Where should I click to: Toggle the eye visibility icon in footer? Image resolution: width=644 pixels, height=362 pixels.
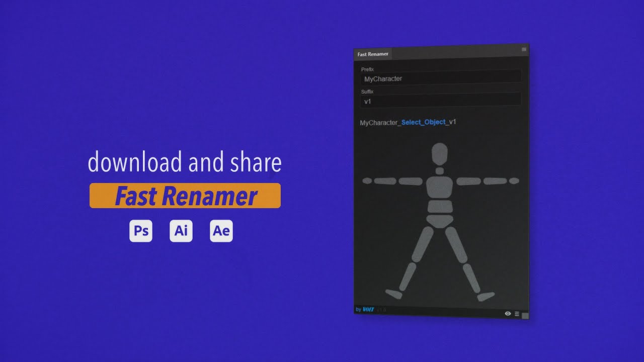(508, 313)
